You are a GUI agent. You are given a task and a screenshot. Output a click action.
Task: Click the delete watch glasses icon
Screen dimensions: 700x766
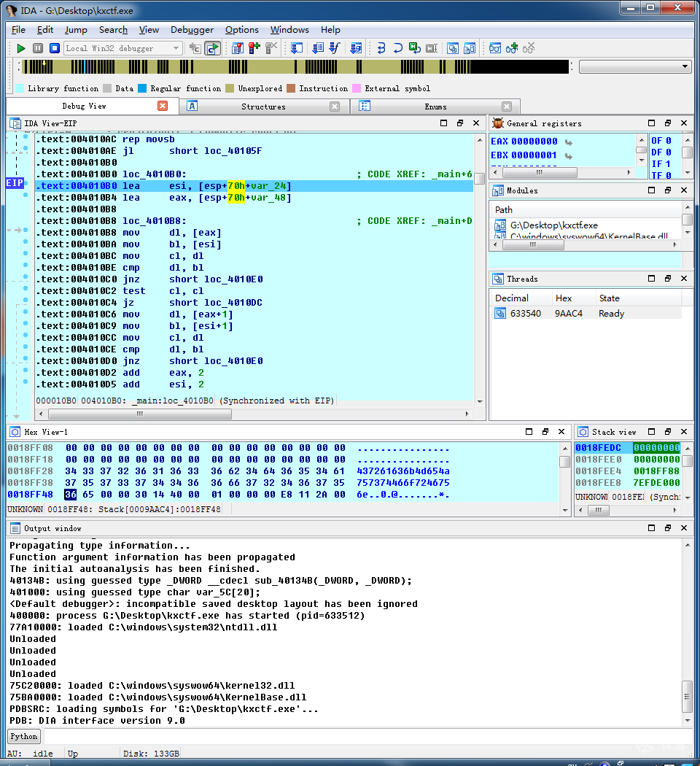coord(529,48)
